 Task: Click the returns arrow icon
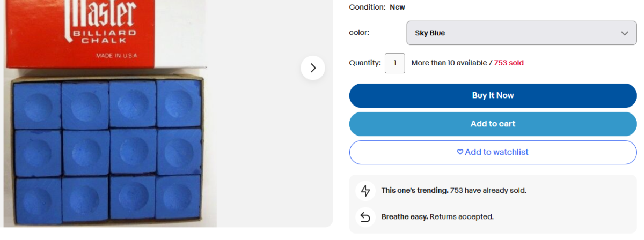(x=365, y=217)
